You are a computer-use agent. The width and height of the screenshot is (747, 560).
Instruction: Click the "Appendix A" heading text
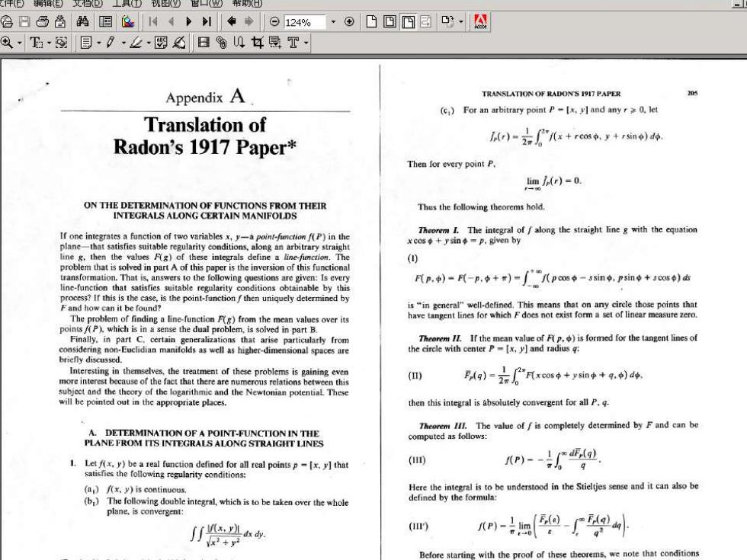pyautogui.click(x=205, y=97)
